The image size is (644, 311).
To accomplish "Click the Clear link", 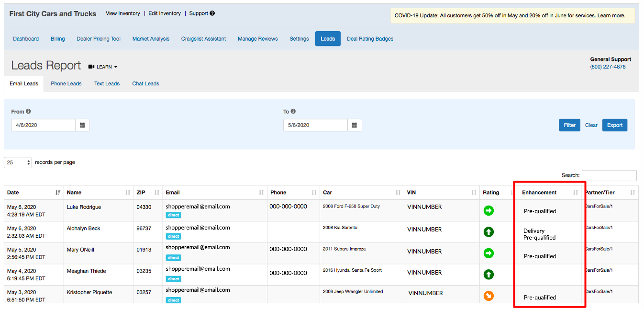I will (x=591, y=125).
